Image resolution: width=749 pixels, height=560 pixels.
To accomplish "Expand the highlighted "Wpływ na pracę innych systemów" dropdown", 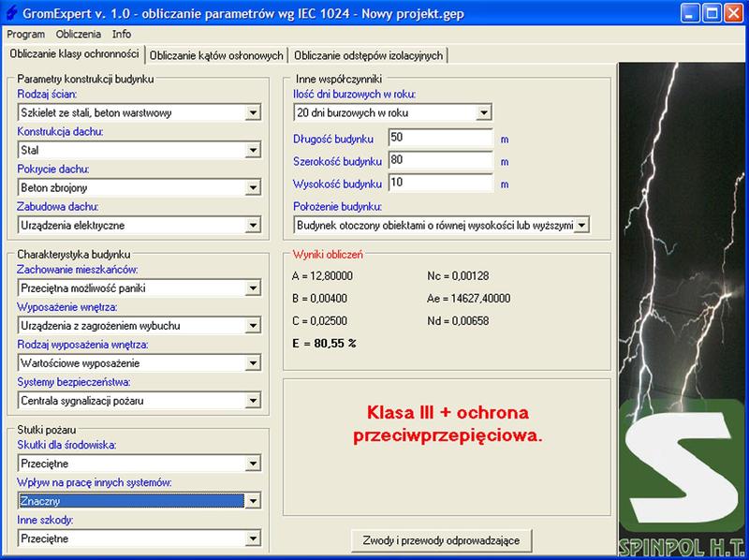I will (253, 500).
